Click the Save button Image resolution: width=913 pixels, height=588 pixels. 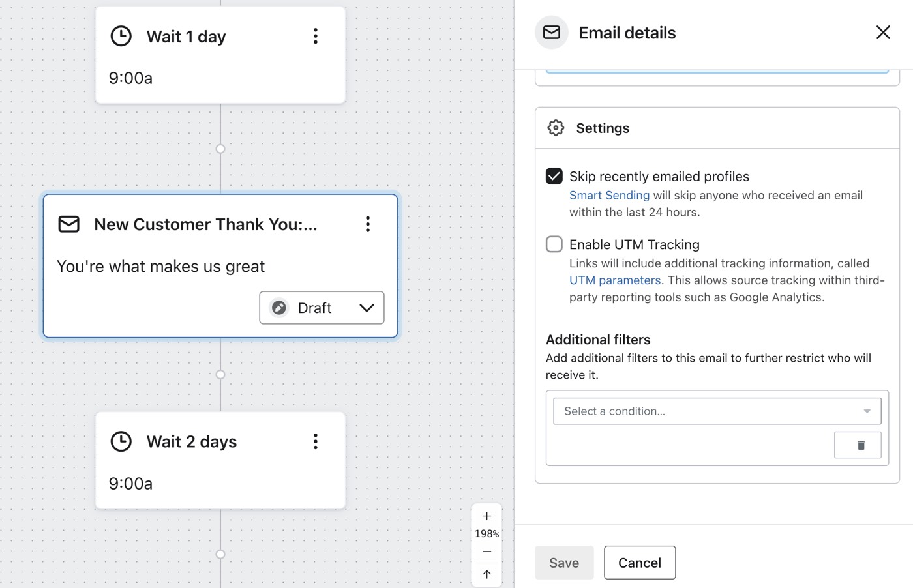[564, 563]
